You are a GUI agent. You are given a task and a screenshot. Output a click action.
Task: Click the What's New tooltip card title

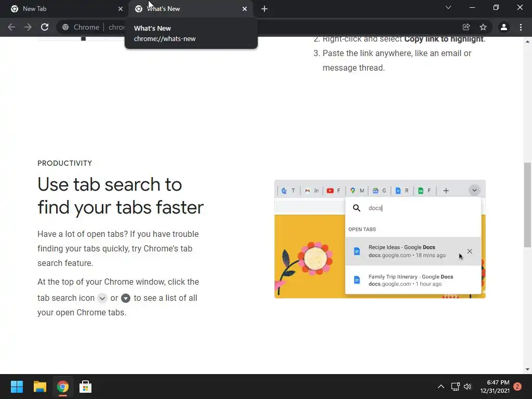(152, 29)
